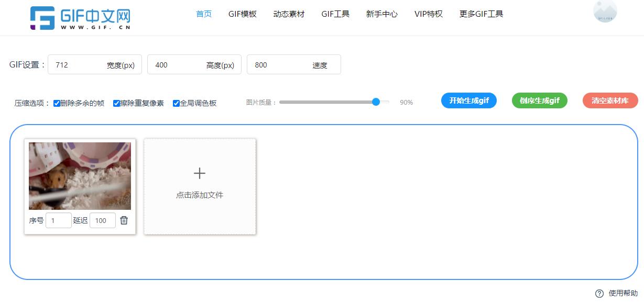Click the 开始生成gif button

coord(468,100)
